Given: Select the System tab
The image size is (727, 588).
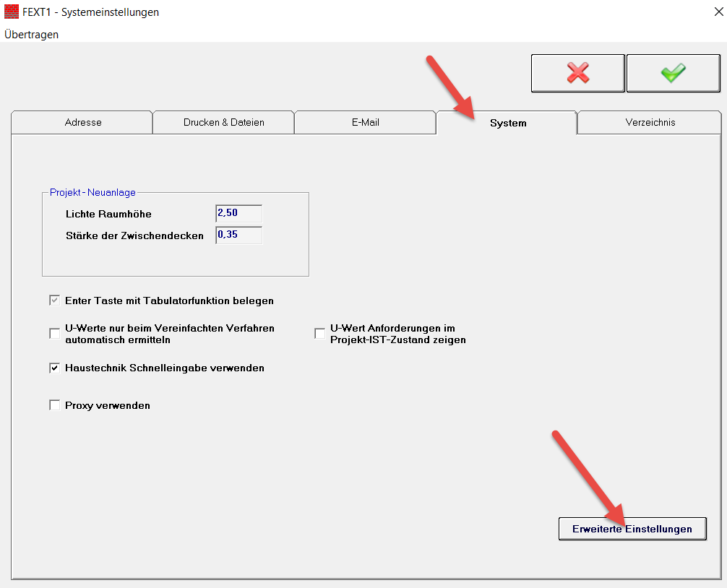Looking at the screenshot, I should point(507,123).
